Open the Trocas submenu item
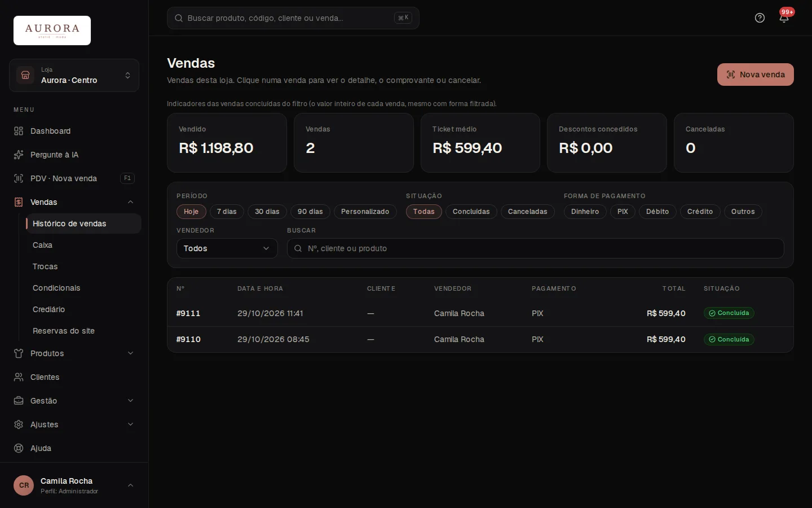Screen dimensions: 812x508 83,266
